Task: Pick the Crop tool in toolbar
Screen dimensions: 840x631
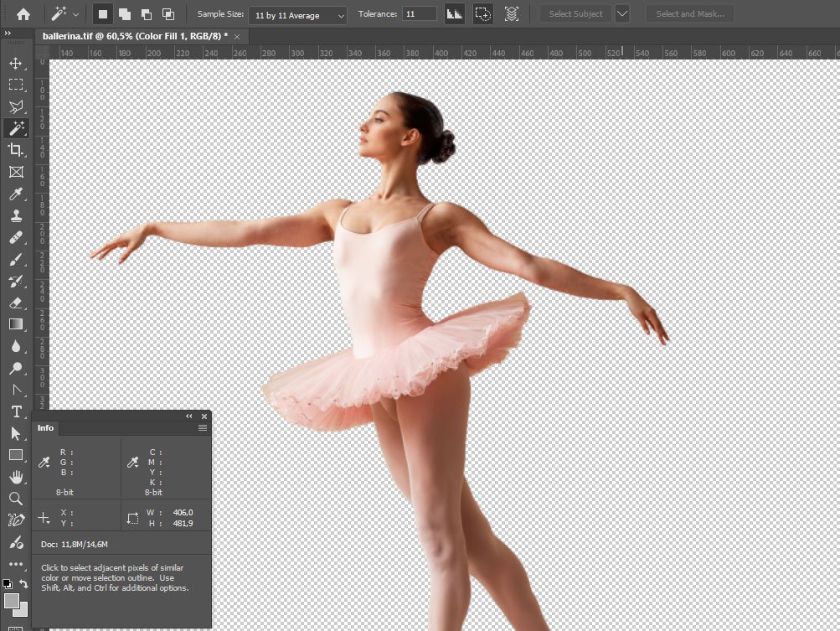Action: click(x=15, y=150)
